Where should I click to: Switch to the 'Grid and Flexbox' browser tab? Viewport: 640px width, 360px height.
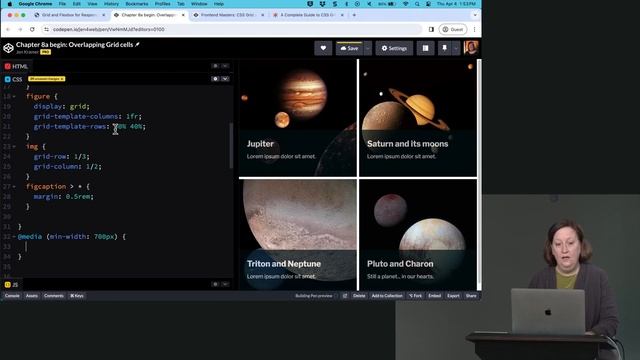[69, 15]
